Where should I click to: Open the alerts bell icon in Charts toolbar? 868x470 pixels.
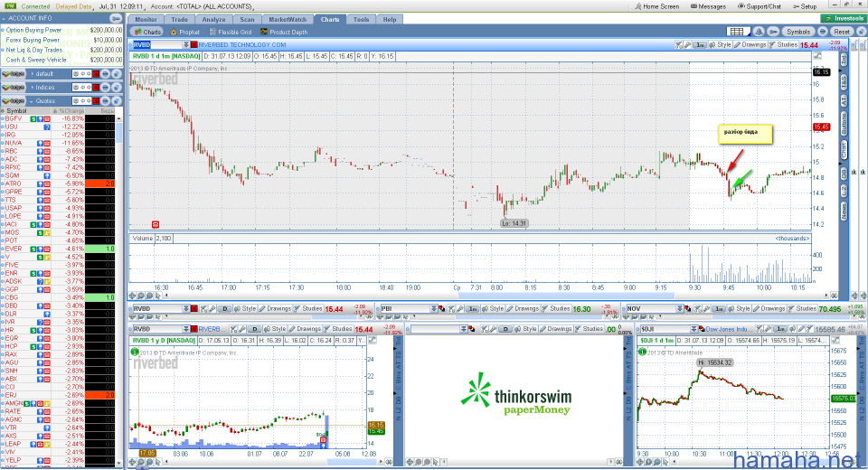click(759, 32)
